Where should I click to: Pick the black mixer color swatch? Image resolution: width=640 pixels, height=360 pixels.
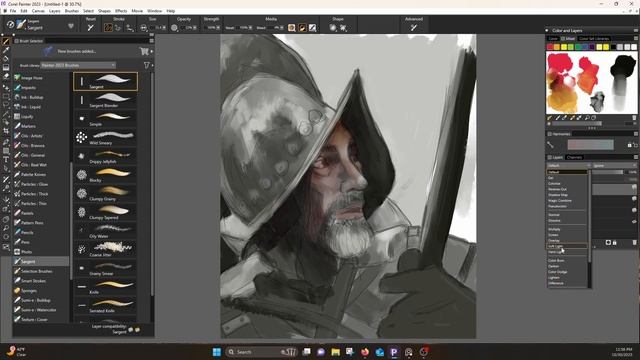tap(613, 47)
